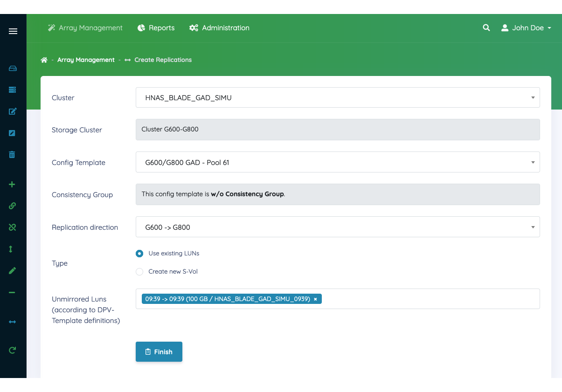This screenshot has height=392, width=562.
Task: Open the Reports menu
Action: (x=156, y=28)
